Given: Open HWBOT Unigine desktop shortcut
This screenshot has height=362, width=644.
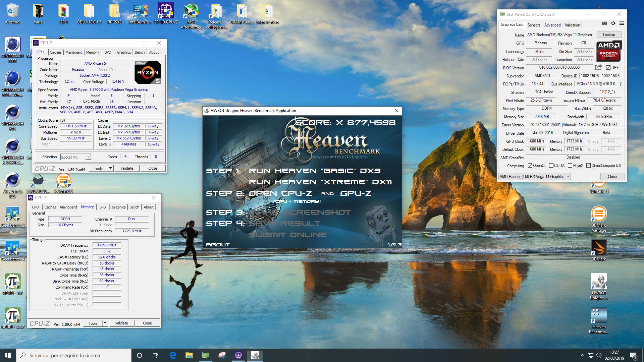Looking at the screenshot, I should tap(599, 287).
